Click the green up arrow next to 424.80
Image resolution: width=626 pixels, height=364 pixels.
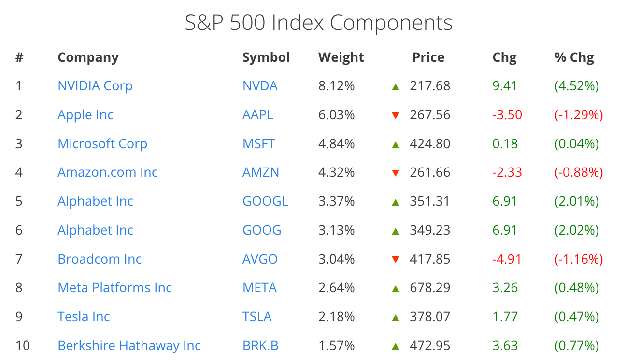396,144
